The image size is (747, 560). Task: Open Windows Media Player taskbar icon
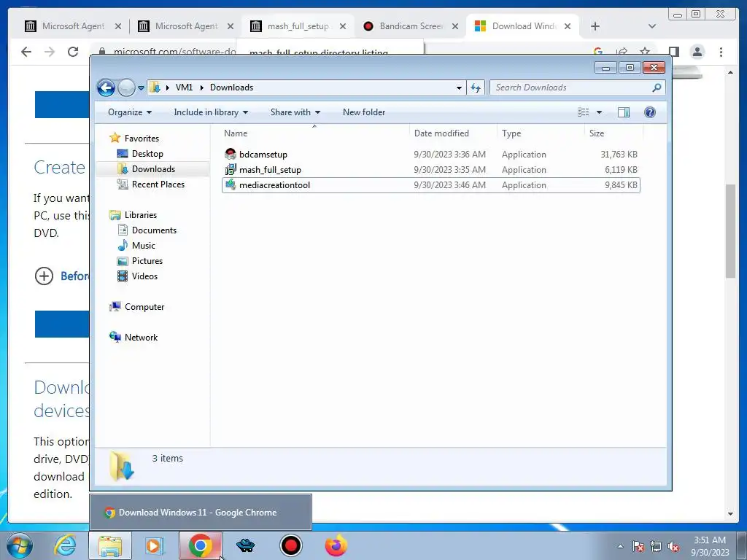155,545
